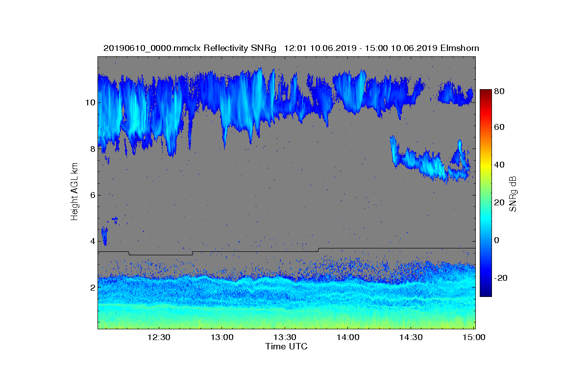Click the 'Time UTC' x-axis label
588x392 pixels.
tap(287, 346)
